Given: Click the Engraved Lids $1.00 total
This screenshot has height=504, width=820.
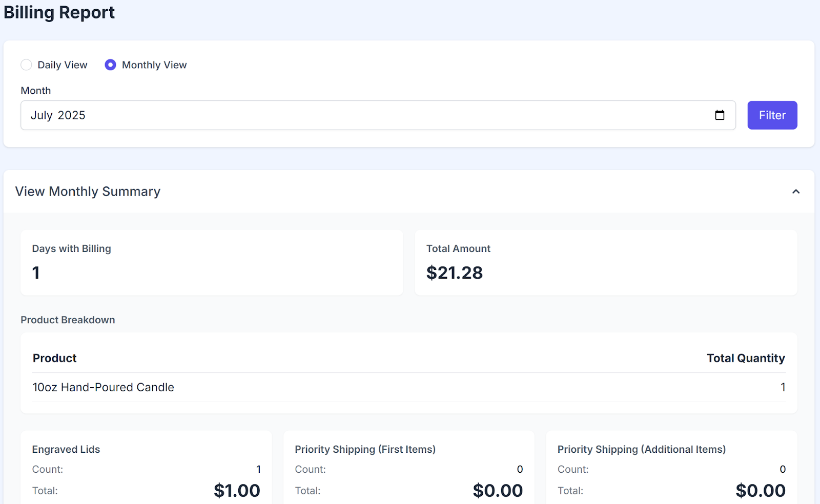Looking at the screenshot, I should [237, 491].
